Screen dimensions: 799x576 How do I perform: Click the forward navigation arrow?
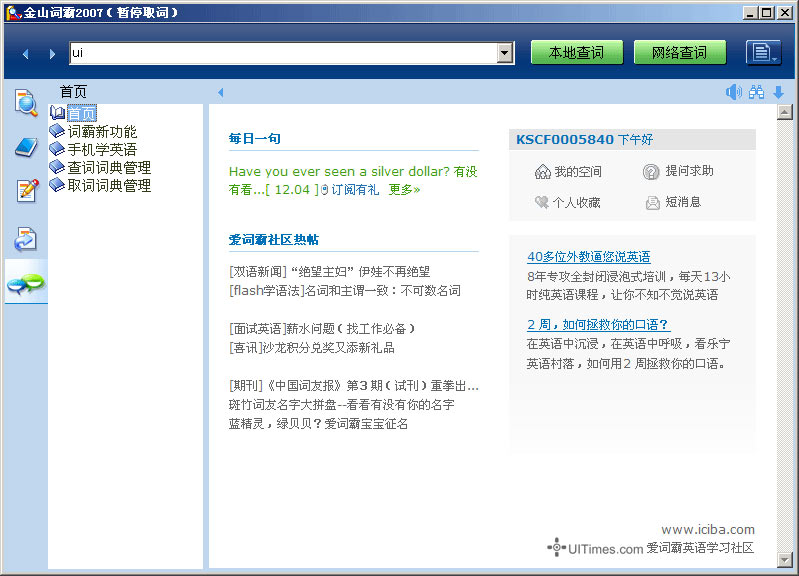pyautogui.click(x=52, y=54)
